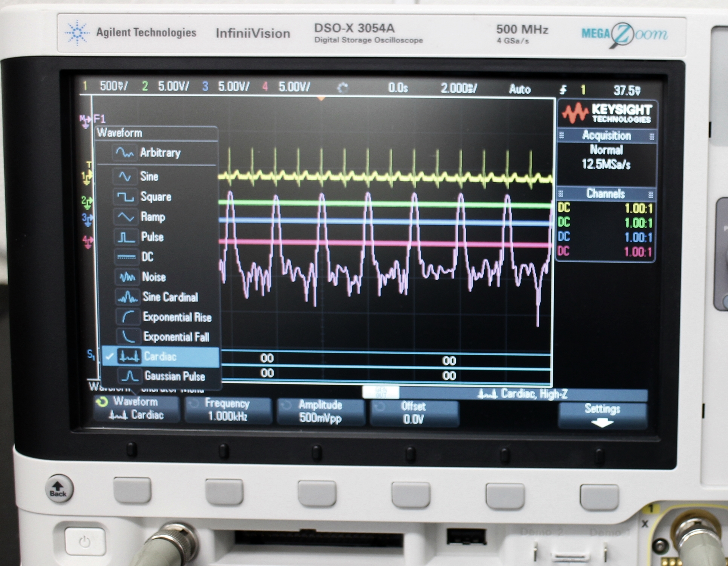The image size is (728, 566).
Task: Select the Sine waveform icon
Action: click(125, 176)
